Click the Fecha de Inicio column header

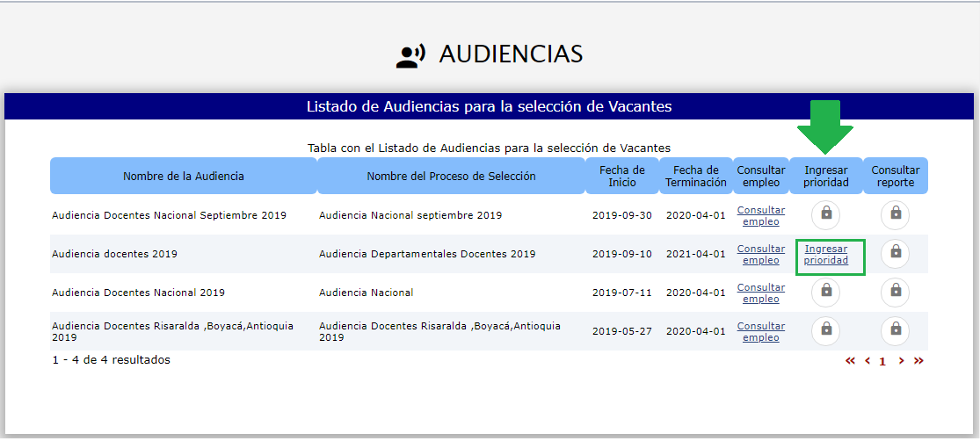point(622,176)
